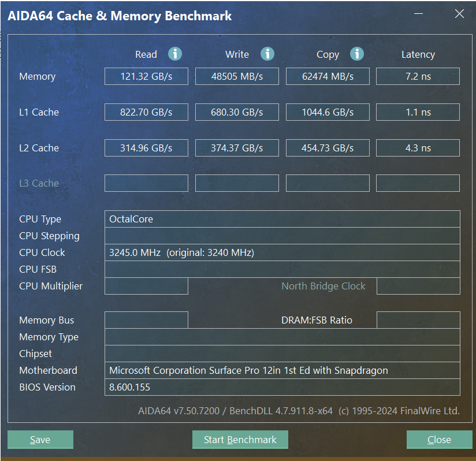Image resolution: width=476 pixels, height=461 pixels.
Task: Click the L1 Cache row label
Action: [x=39, y=112]
